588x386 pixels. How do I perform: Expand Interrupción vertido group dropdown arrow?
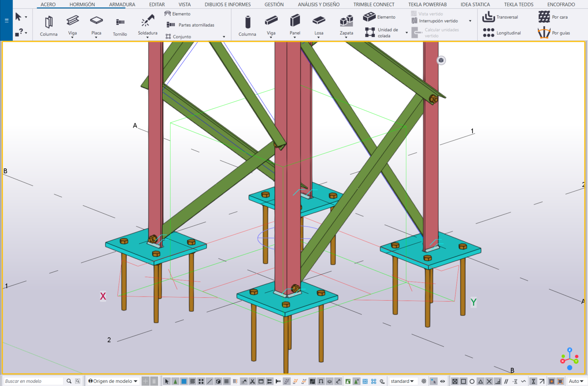pos(470,21)
